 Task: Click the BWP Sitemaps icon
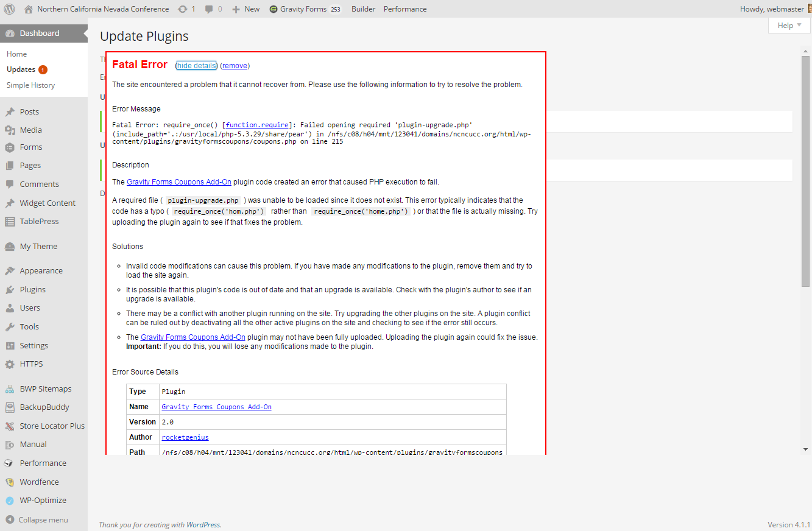10,389
